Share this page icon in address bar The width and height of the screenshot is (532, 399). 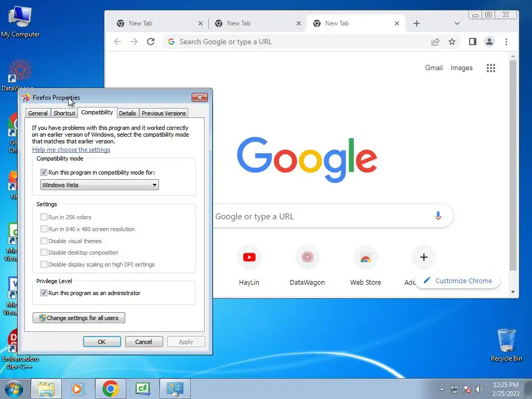[435, 42]
